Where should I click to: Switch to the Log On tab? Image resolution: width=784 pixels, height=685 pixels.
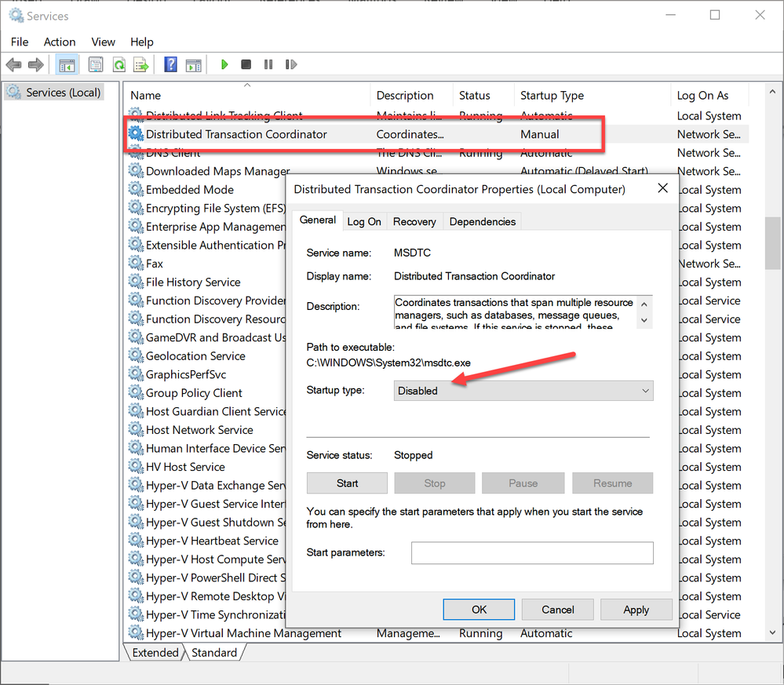tap(364, 221)
